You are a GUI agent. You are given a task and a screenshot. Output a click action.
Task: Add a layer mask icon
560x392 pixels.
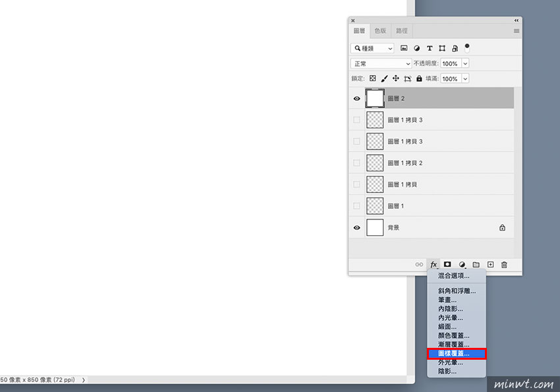tap(447, 264)
